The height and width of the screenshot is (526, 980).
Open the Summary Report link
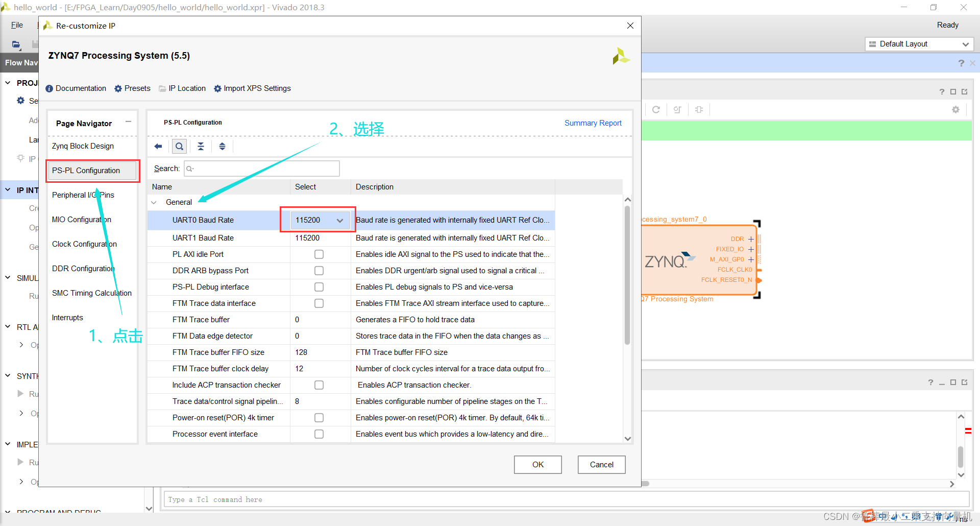pos(593,123)
